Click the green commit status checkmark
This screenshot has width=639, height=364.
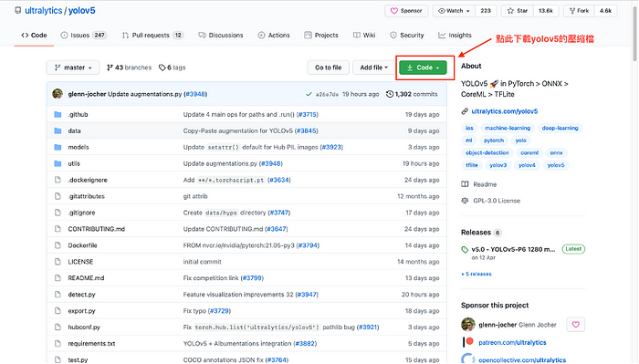pyautogui.click(x=309, y=95)
